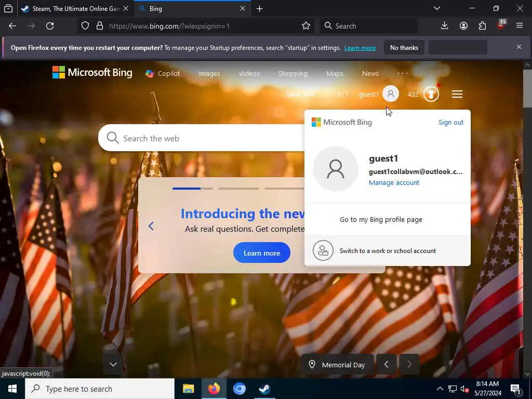The image size is (532, 399).
Task: Sign out of the Bing account
Action: pos(450,122)
